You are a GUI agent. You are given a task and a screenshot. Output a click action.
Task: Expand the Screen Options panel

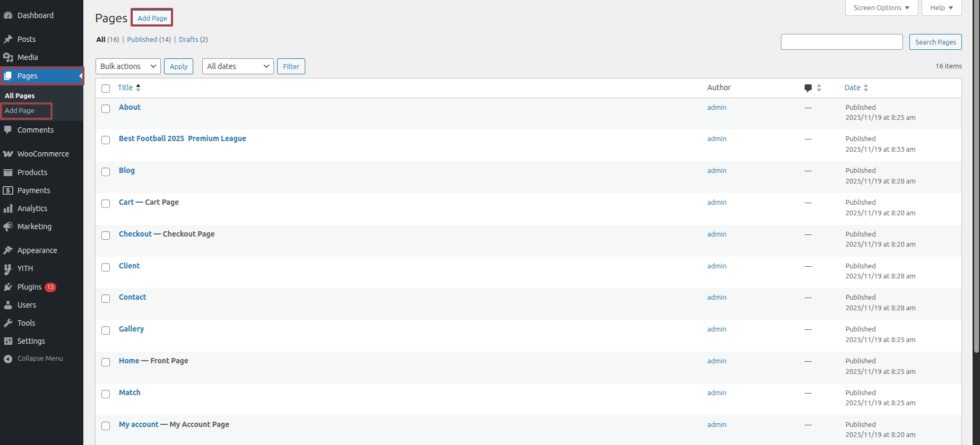tap(881, 8)
